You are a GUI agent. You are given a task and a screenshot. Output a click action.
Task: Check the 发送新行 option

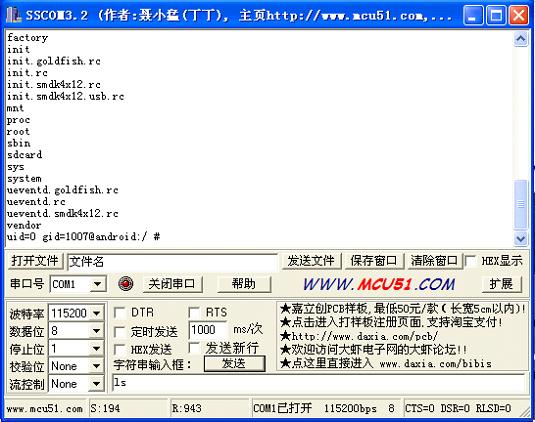[x=194, y=348]
